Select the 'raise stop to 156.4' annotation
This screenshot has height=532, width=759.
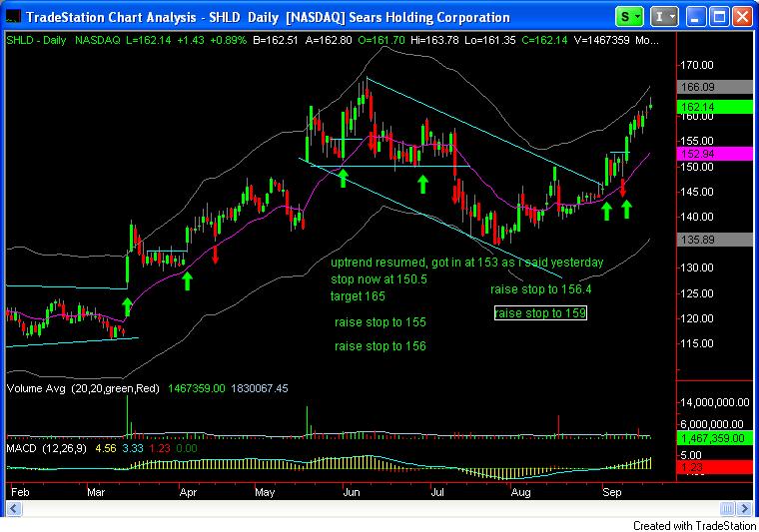coord(540,289)
